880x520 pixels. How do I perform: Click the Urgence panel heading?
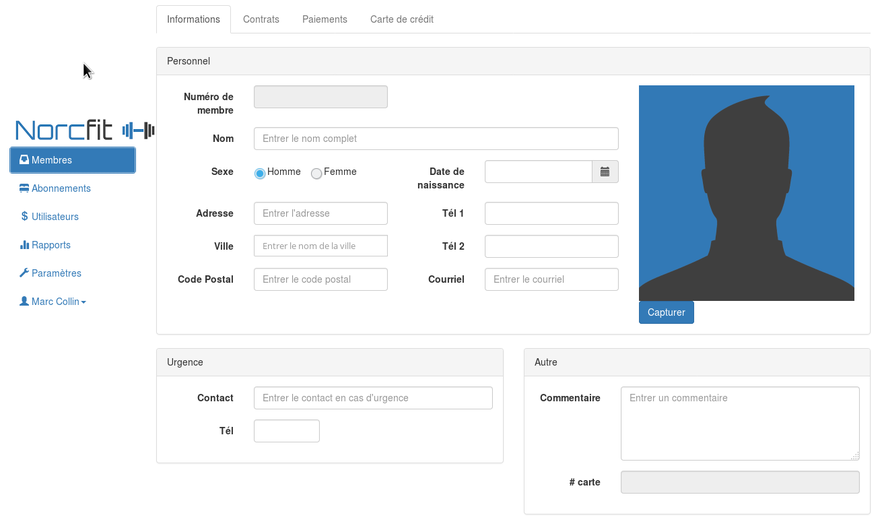330,362
